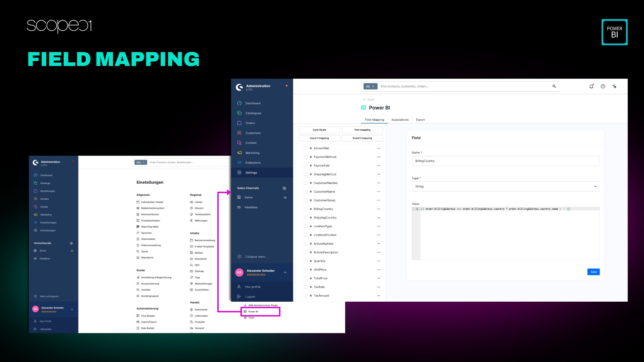Open AmountNet row options menu

tap(379, 148)
